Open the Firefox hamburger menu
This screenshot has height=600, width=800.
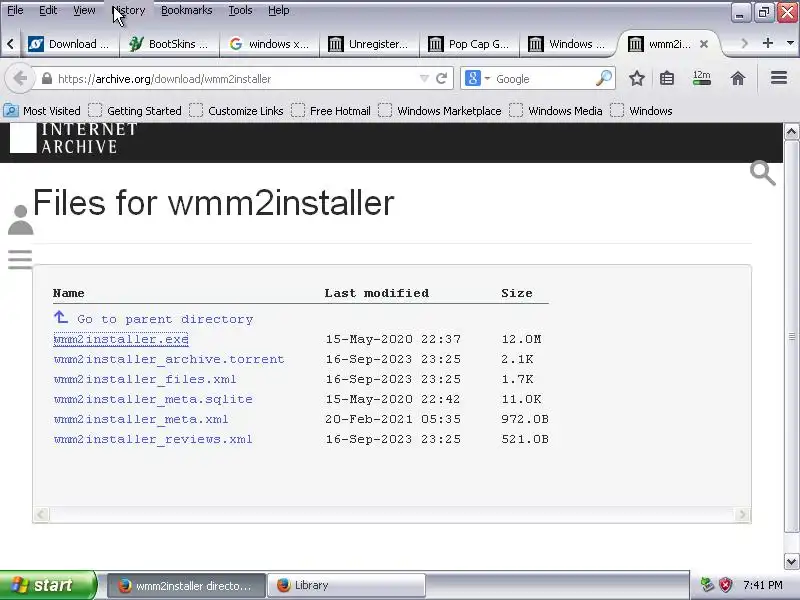coord(779,78)
